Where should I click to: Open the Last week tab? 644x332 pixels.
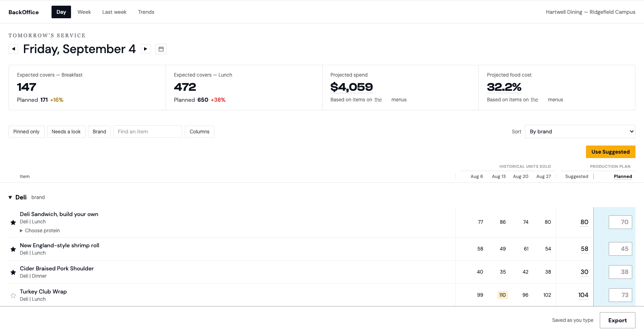click(114, 12)
